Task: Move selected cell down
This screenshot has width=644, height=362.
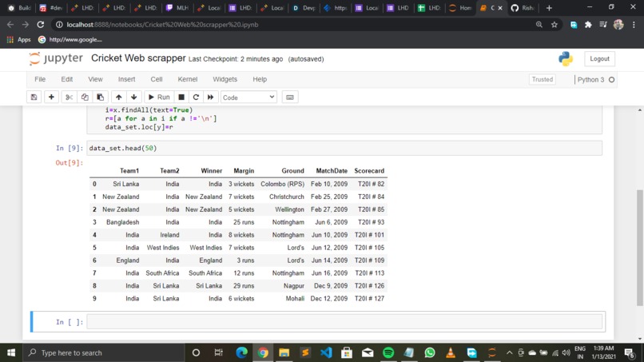Action: pyautogui.click(x=134, y=97)
